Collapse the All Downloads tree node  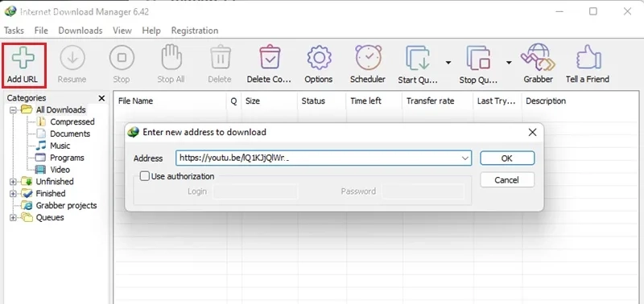tap(13, 110)
